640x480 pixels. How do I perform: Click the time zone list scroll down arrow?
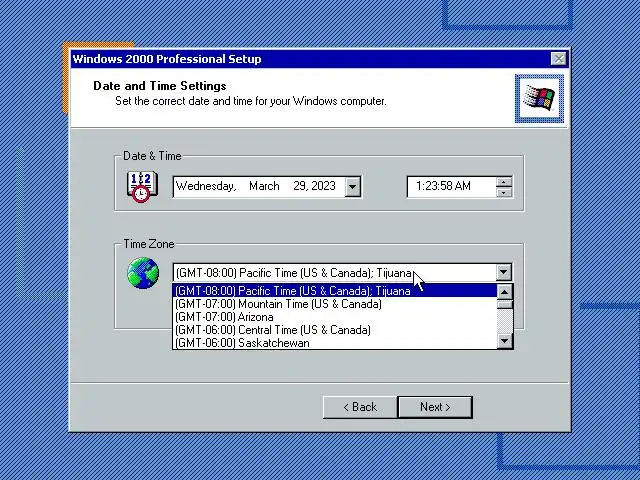504,341
